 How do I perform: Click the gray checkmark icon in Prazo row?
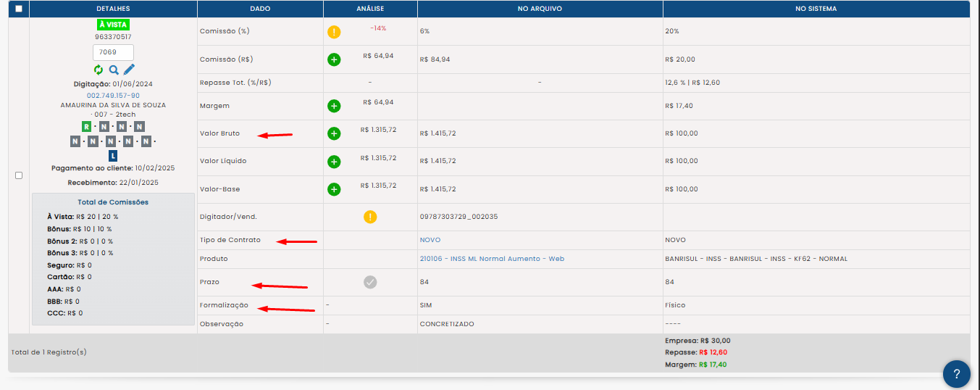click(x=370, y=282)
